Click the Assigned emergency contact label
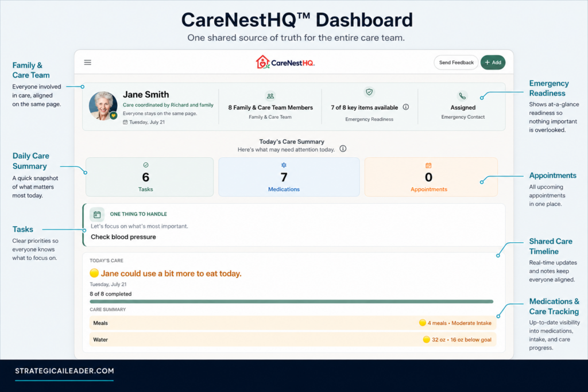 pyautogui.click(x=463, y=107)
